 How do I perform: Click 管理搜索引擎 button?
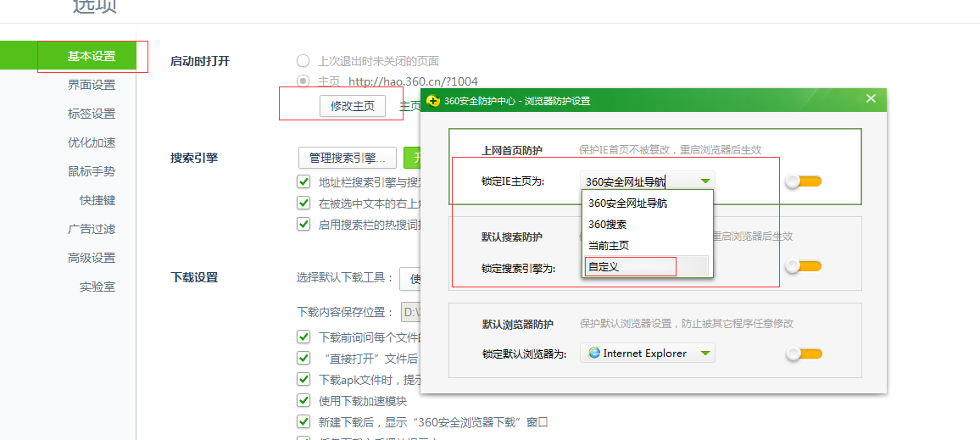(x=348, y=158)
